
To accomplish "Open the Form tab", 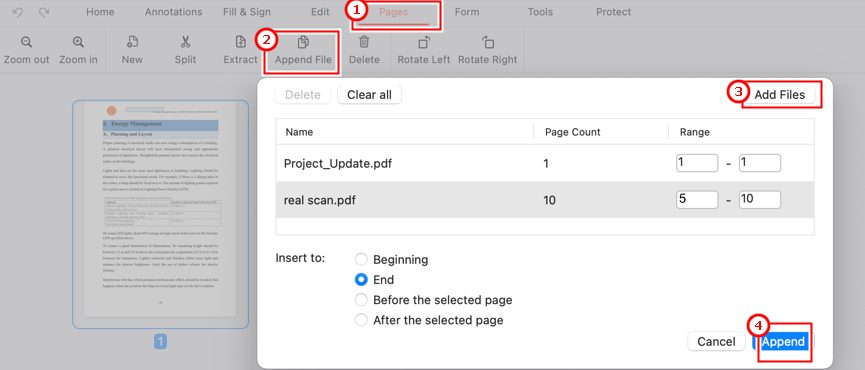I will [466, 12].
